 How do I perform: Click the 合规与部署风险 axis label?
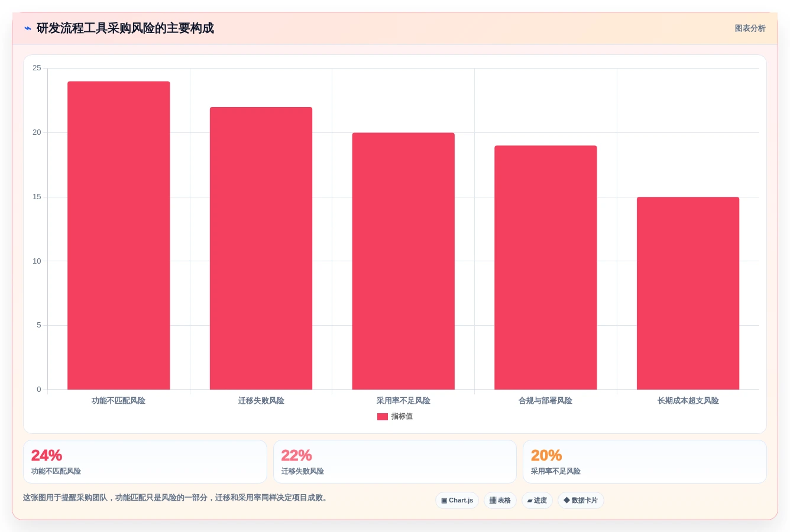pos(545,401)
